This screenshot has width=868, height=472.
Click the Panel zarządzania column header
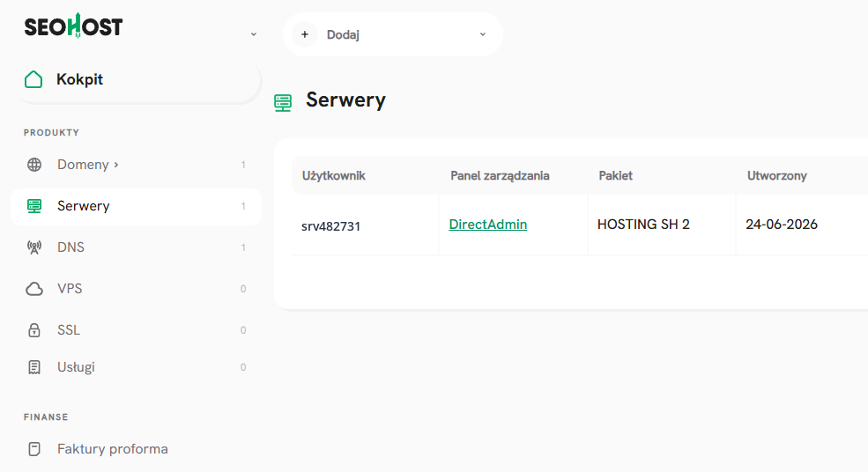(x=500, y=176)
